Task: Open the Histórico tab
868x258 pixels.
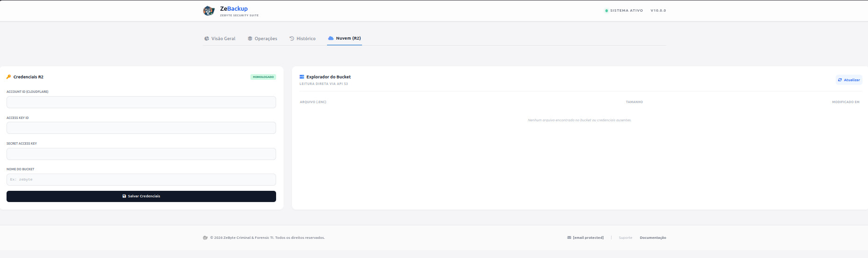Action: 302,39
